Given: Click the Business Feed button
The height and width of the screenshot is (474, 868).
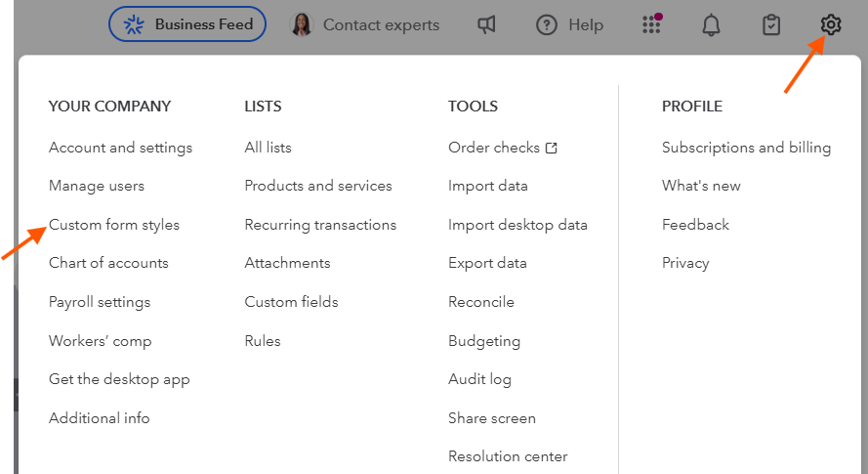Looking at the screenshot, I should click(x=186, y=24).
